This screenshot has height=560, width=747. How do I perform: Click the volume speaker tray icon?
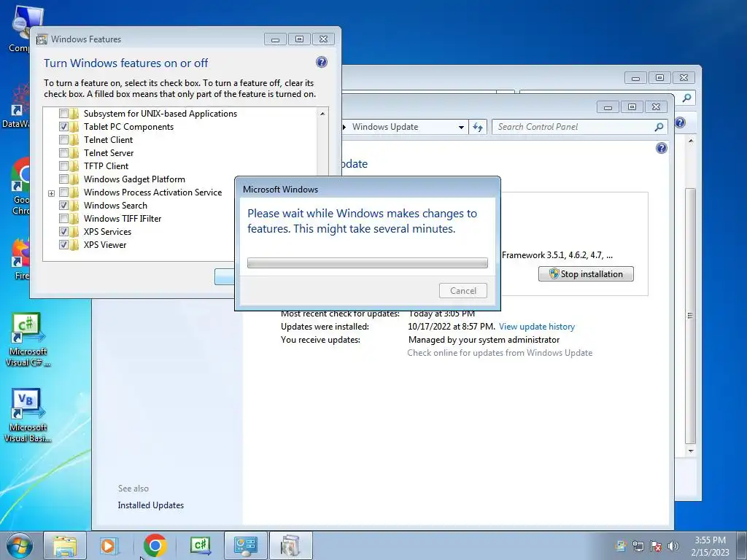[673, 545]
